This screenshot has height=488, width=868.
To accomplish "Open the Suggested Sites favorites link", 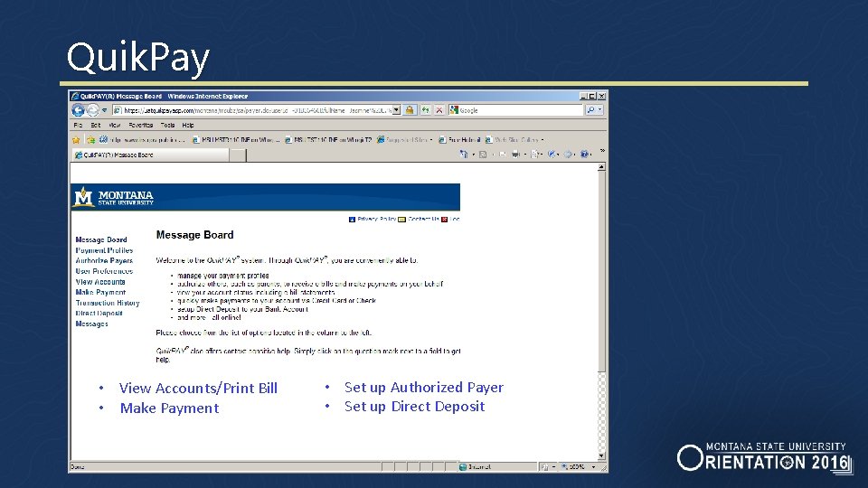I will pos(405,140).
